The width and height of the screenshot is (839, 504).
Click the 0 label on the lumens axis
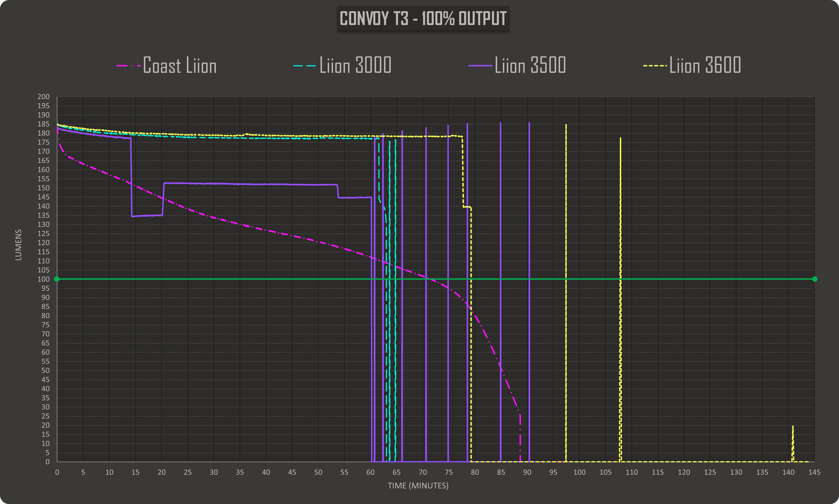tap(47, 462)
